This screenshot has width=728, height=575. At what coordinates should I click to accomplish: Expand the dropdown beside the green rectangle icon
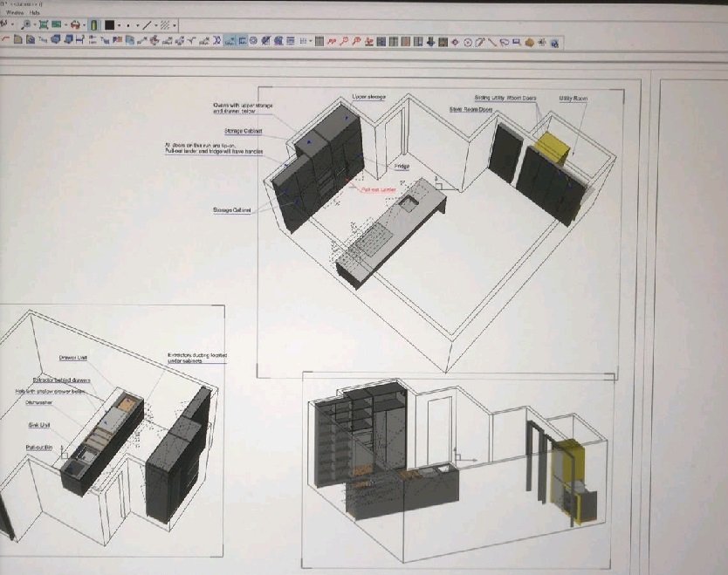pyautogui.click(x=65, y=25)
